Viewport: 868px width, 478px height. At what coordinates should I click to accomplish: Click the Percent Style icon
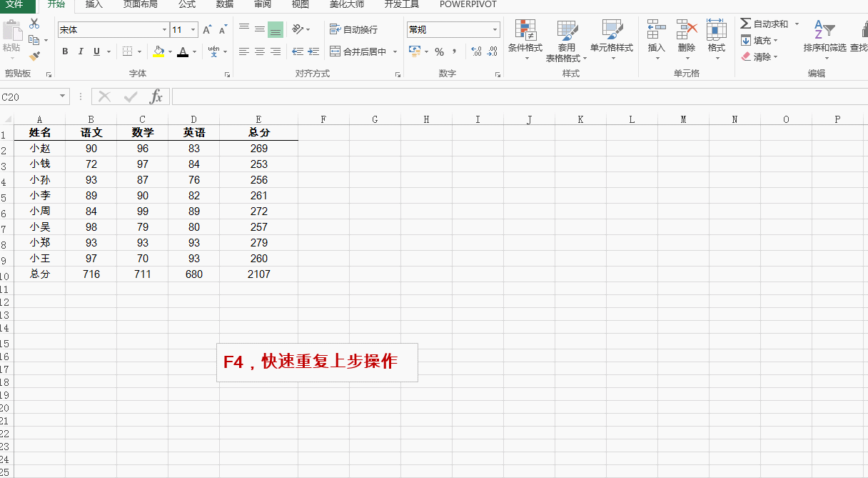click(x=439, y=51)
